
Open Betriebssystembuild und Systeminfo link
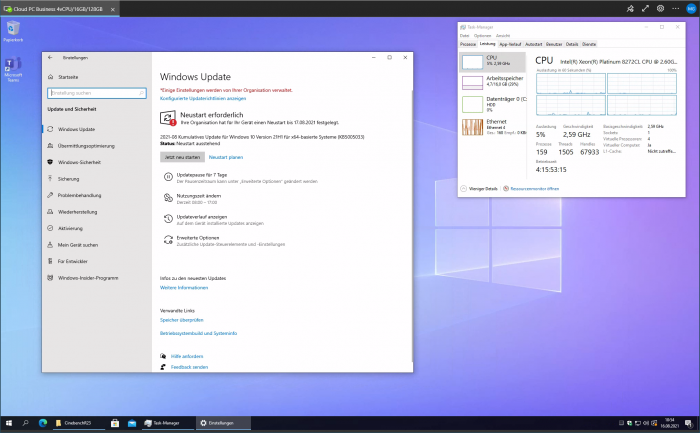[199, 333]
